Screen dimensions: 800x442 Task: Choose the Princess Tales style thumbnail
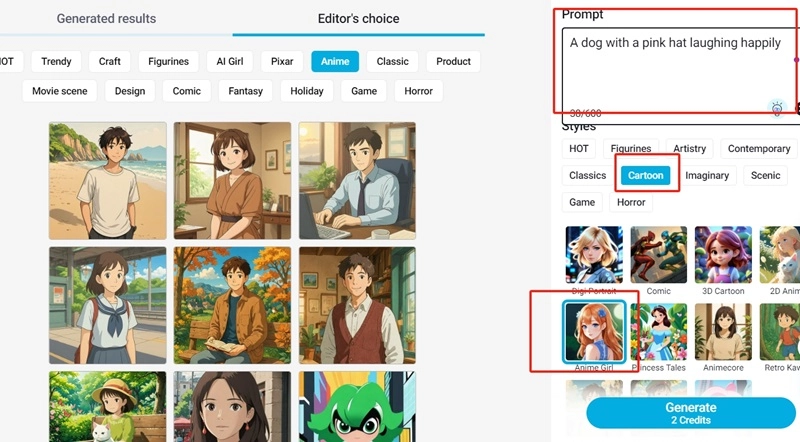[x=659, y=332]
